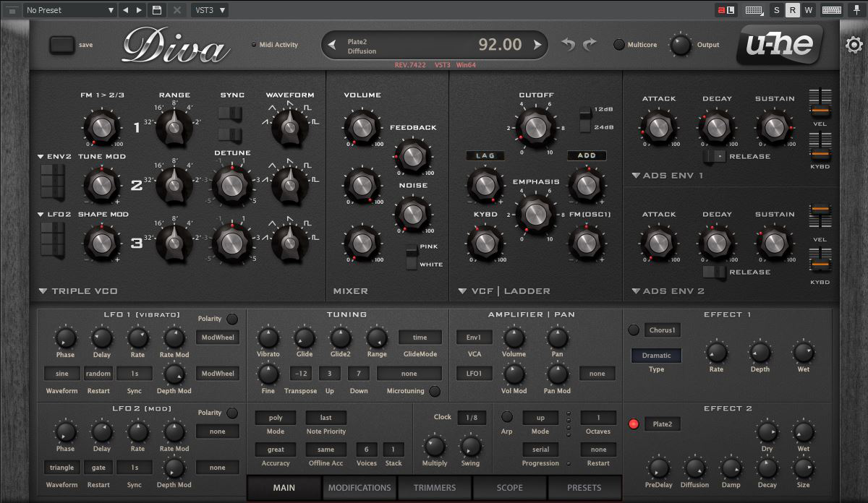Screen dimensions: 868x503
Task: Click the red A/L compare icon
Action: (726, 10)
